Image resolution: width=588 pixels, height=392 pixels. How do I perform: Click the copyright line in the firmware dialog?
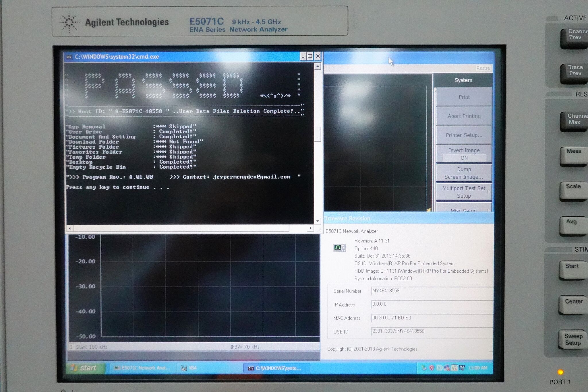pyautogui.click(x=372, y=349)
